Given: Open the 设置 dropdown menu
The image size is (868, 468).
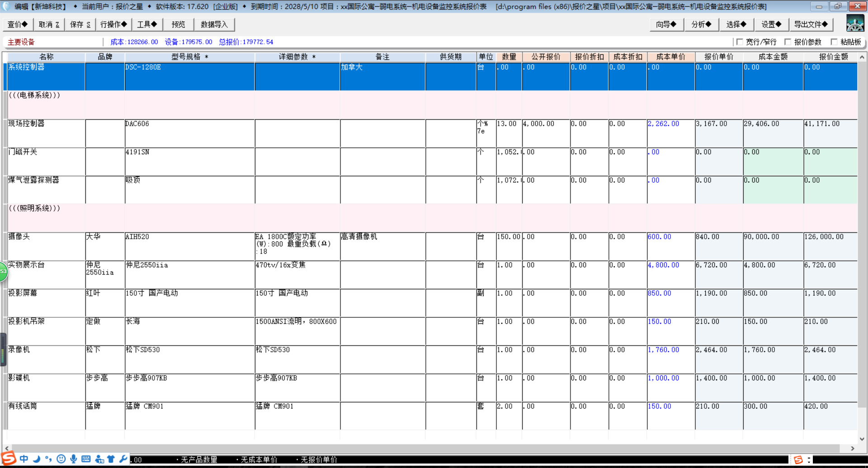Looking at the screenshot, I should point(771,24).
